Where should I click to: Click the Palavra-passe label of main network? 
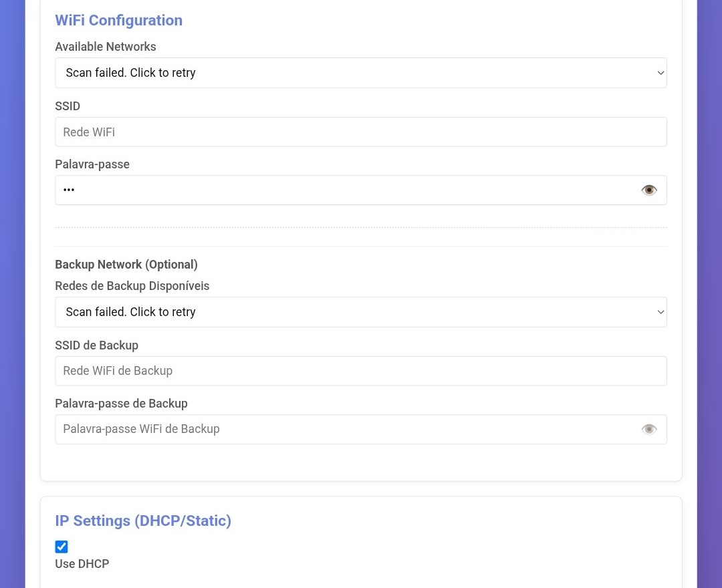[x=92, y=164]
